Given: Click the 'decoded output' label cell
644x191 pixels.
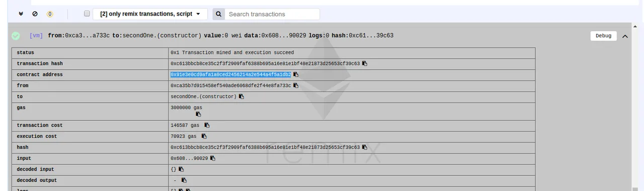Looking at the screenshot, I should coord(90,180).
